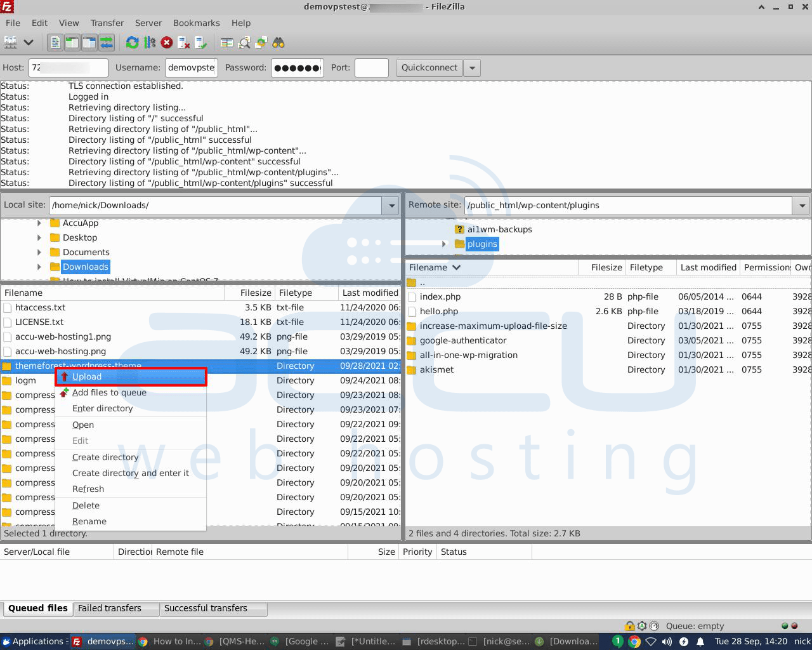Cancel the current operation

click(x=167, y=43)
